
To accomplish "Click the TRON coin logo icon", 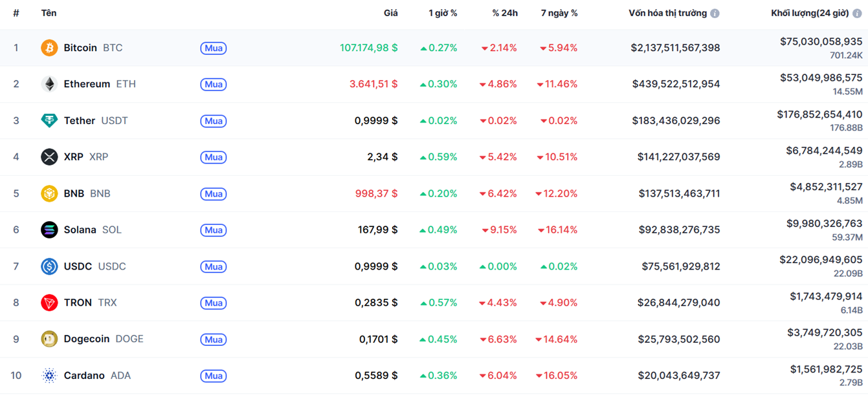I will 49,303.
